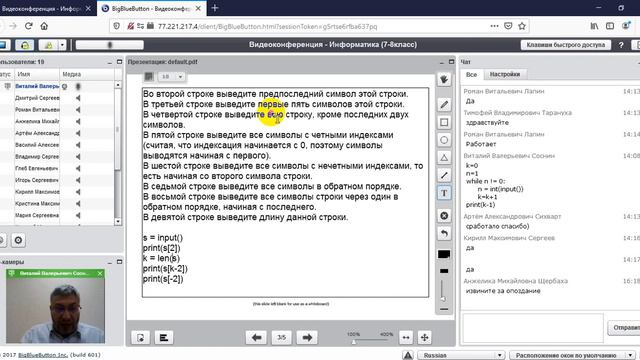Open the Firefox library icon
640x360 pixels.
pyautogui.click(x=594, y=26)
